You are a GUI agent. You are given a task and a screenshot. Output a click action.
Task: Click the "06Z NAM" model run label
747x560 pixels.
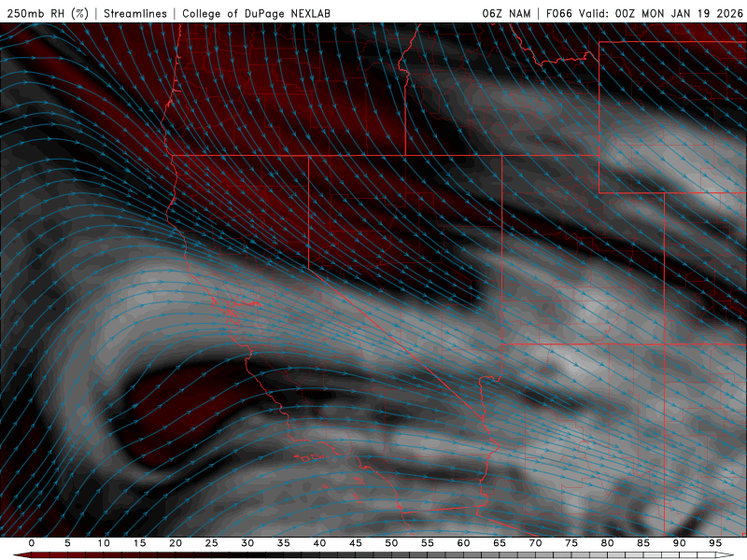[x=506, y=13]
